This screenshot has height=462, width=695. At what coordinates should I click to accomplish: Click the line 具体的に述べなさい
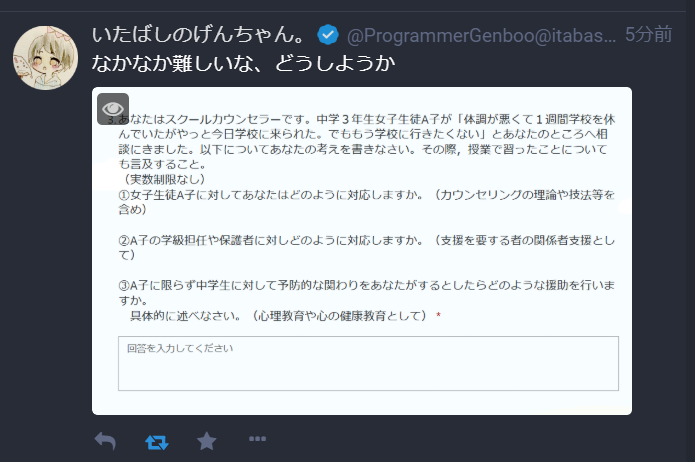click(x=279, y=316)
